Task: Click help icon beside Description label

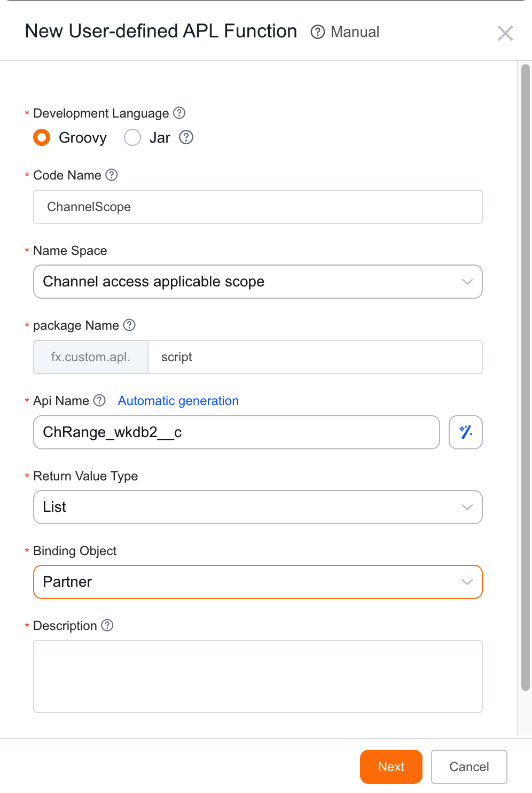Action: pyautogui.click(x=107, y=625)
